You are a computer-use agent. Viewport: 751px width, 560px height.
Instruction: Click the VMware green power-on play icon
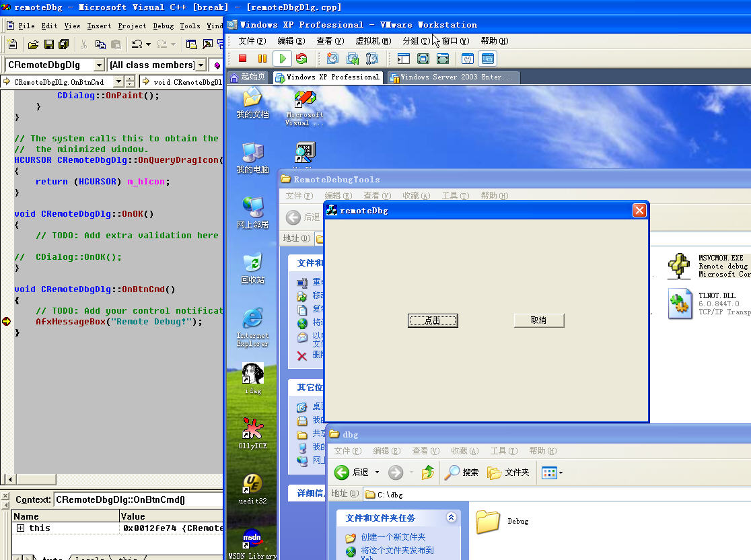coord(283,59)
